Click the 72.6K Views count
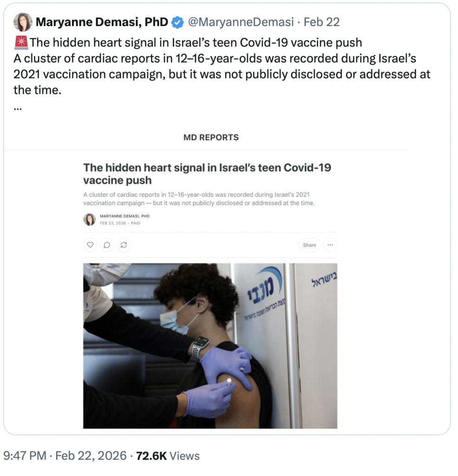The width and height of the screenshot is (458, 476). coord(168,456)
